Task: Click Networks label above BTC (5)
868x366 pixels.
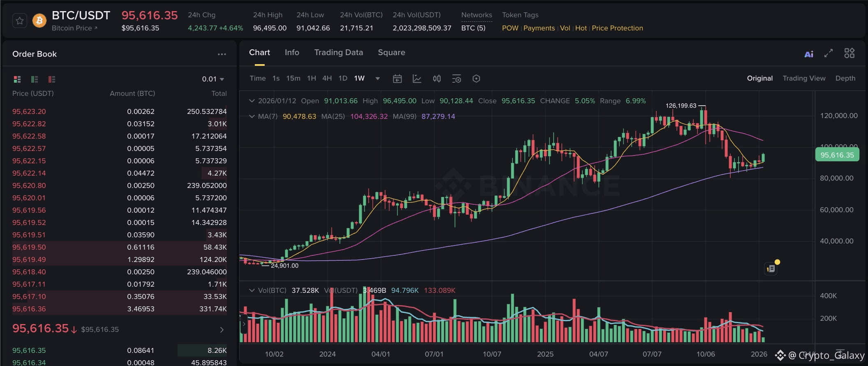Action: (477, 15)
